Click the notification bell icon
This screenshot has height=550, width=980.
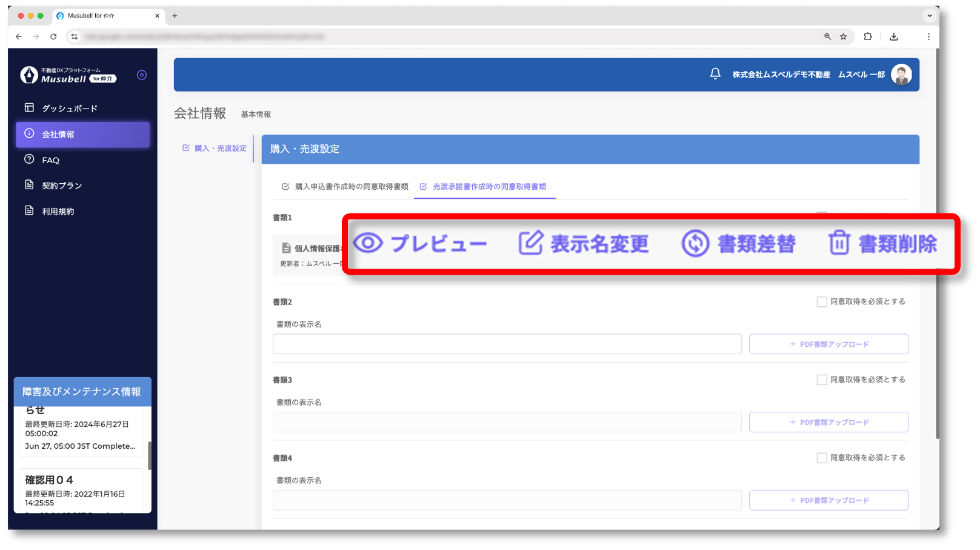point(715,74)
